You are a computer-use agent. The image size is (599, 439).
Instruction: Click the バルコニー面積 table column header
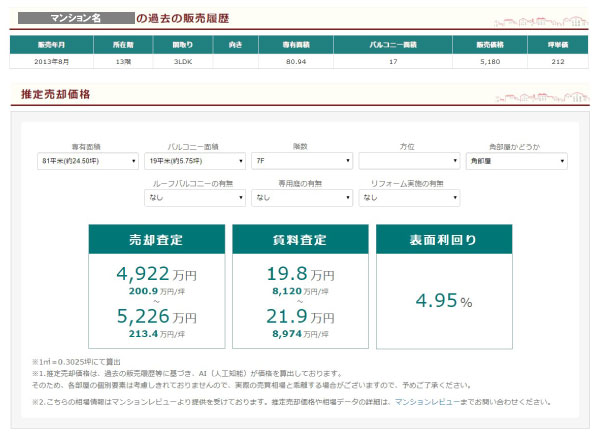tap(393, 45)
